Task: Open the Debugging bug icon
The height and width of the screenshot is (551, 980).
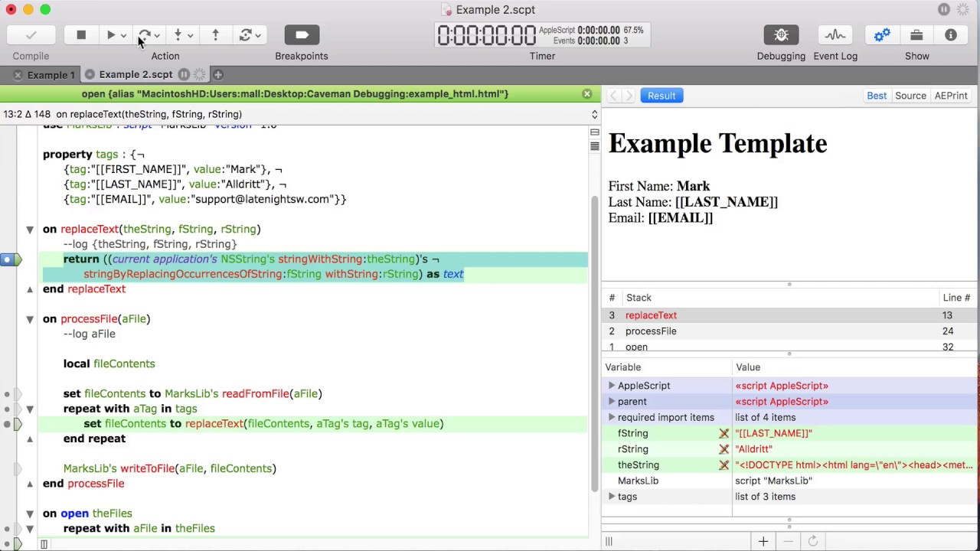Action: (781, 35)
